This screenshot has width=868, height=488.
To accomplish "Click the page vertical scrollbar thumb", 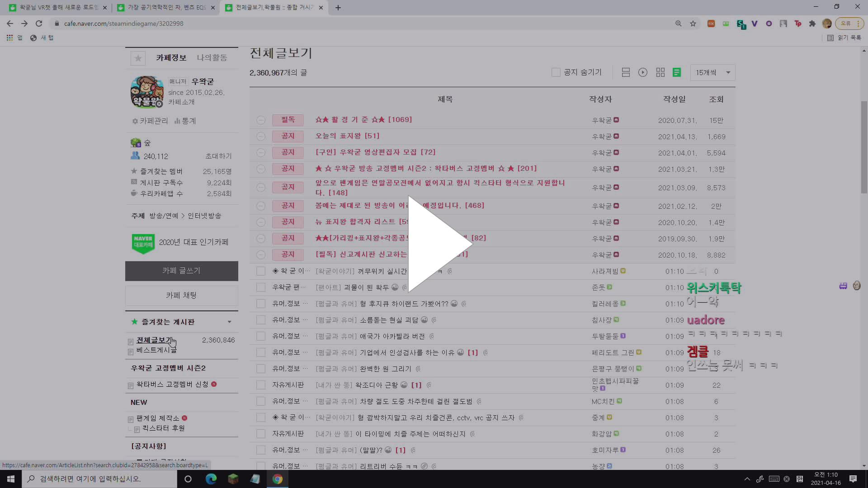I will (x=864, y=147).
